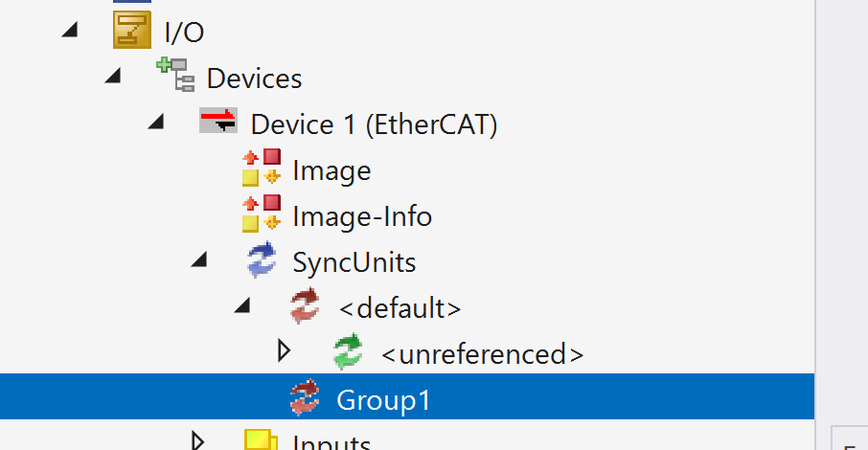Click the Device 1 EtherCAT icon

pyautogui.click(x=217, y=123)
